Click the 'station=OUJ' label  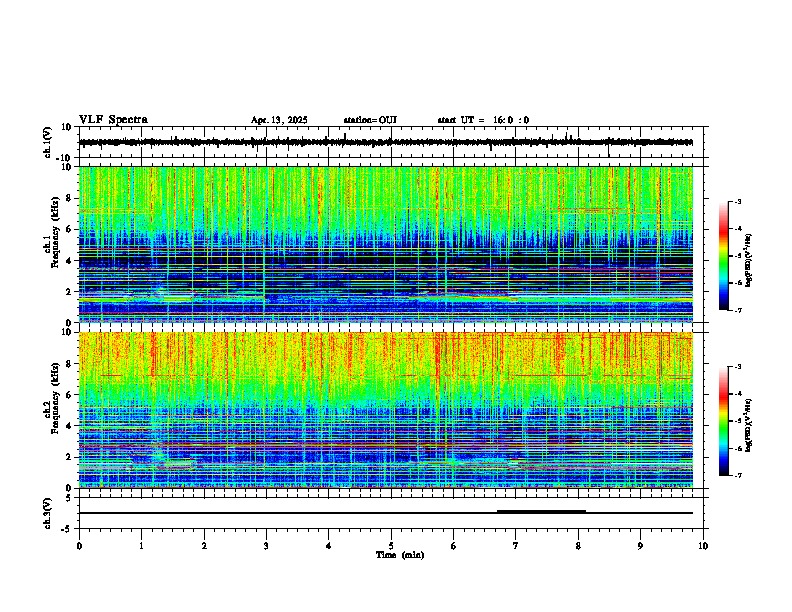[x=370, y=120]
